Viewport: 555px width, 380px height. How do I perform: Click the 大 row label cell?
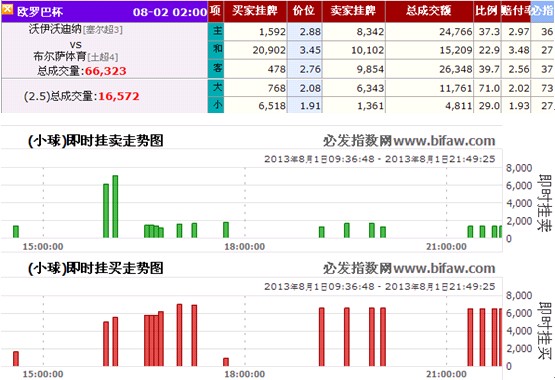click(x=216, y=87)
